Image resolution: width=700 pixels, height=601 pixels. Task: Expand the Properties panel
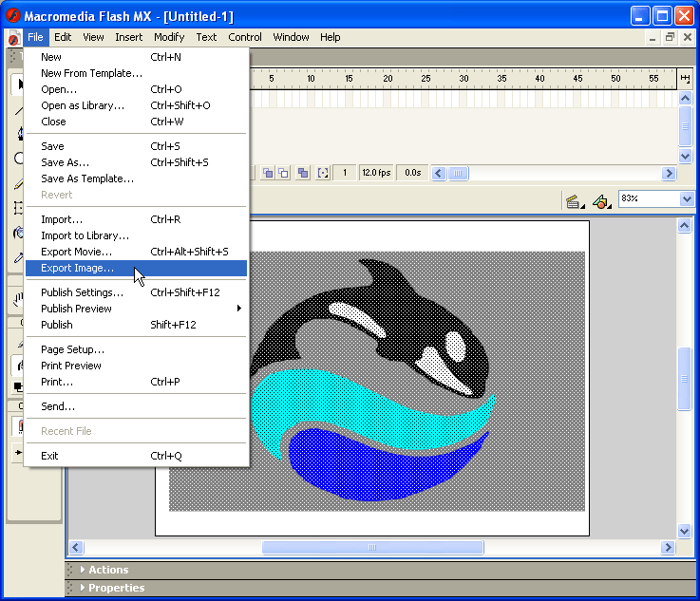pos(83,587)
